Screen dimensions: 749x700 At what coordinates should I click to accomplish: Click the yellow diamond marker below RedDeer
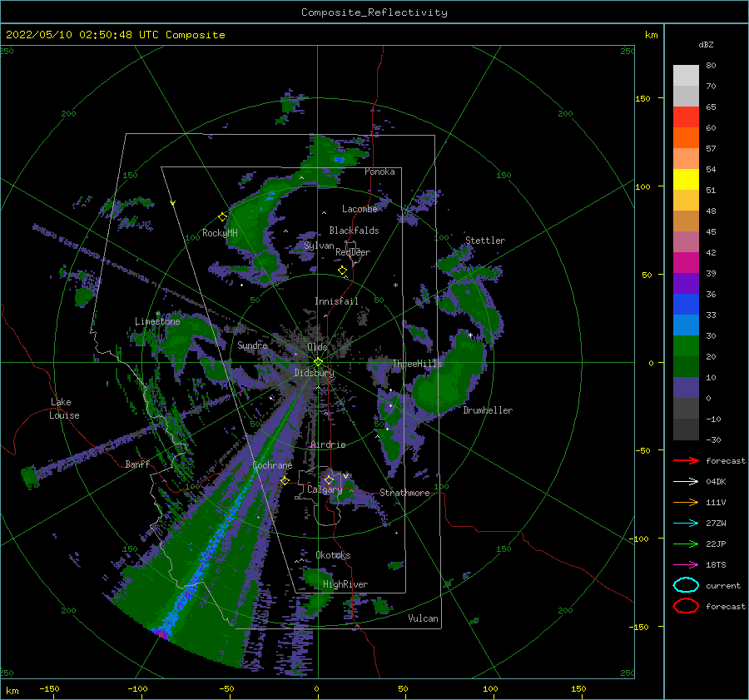tap(342, 271)
